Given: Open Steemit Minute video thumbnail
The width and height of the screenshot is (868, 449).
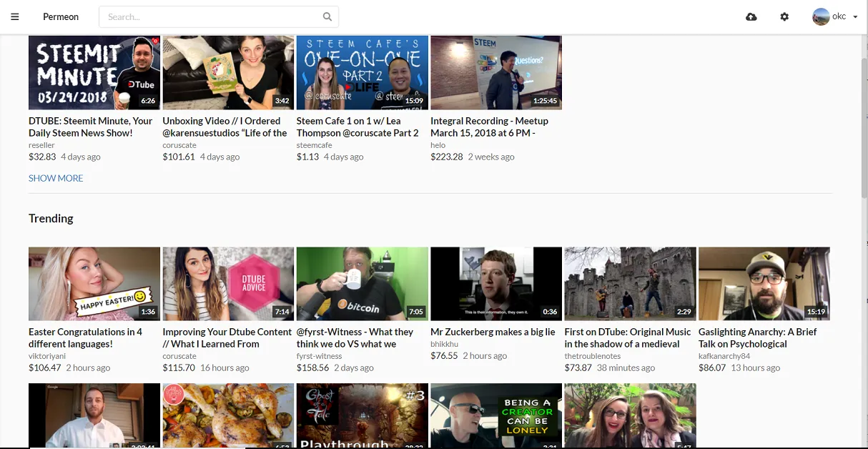Looking at the screenshot, I should pos(94,72).
